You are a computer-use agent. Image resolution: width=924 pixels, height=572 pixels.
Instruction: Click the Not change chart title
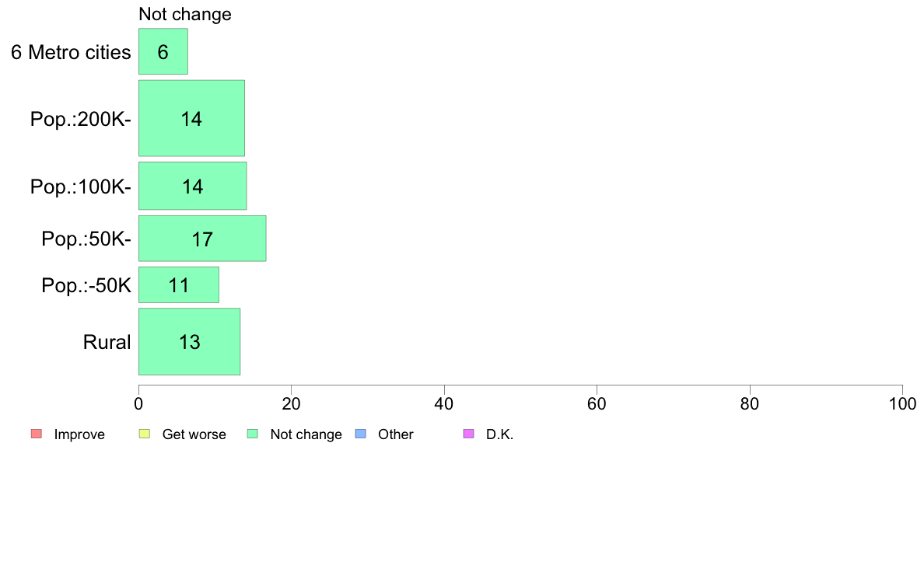[x=185, y=14]
